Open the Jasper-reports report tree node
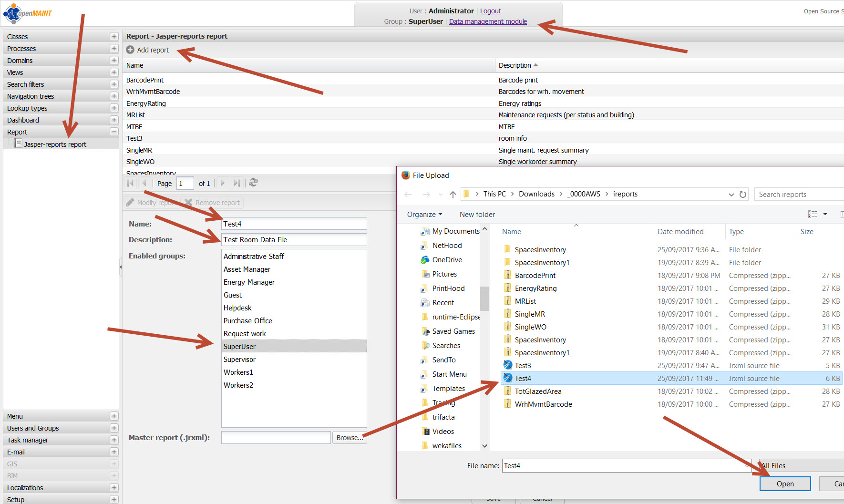Screen dimensions: 844x504 click(x=55, y=144)
